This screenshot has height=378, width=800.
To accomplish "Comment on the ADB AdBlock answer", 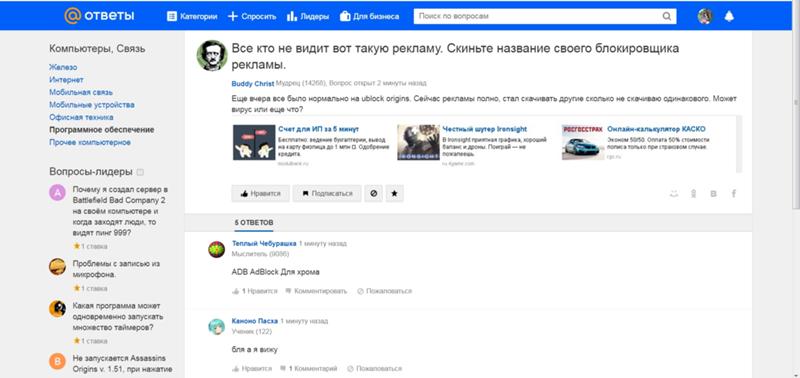I will click(316, 291).
